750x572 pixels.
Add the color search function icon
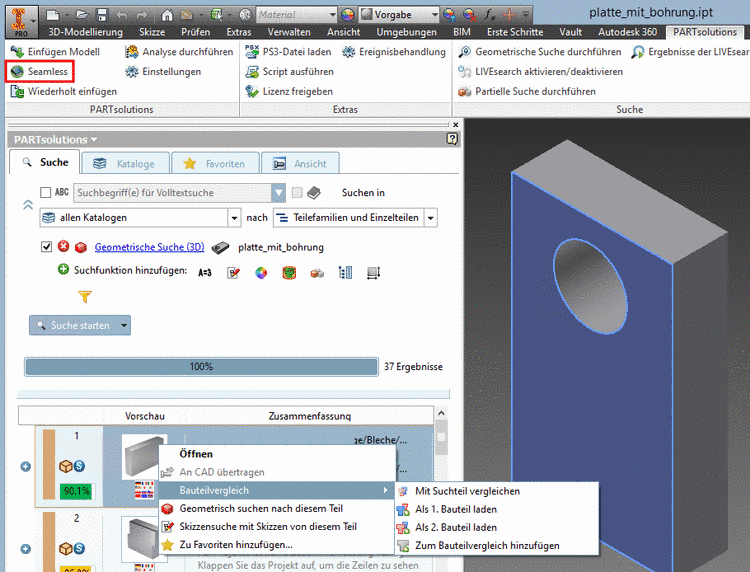click(261, 273)
